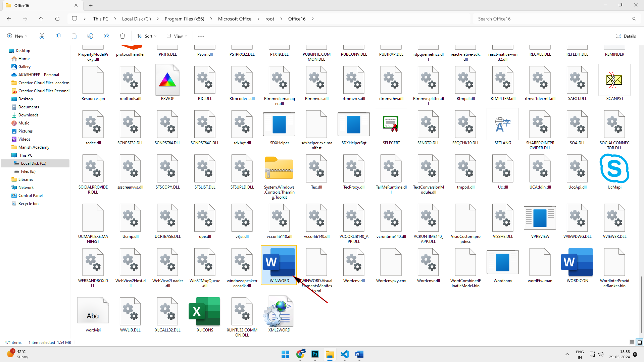Click the Share icon in toolbar
644x362 pixels.
[x=106, y=36]
